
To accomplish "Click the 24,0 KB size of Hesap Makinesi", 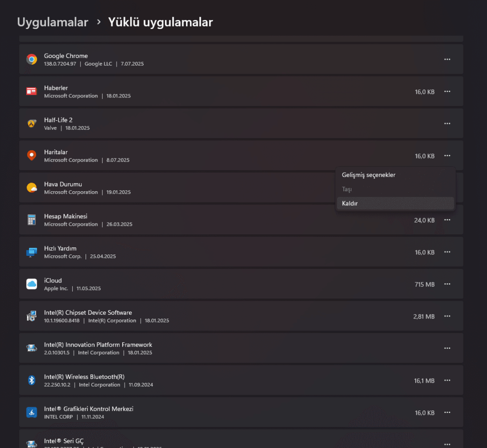I will 424,220.
